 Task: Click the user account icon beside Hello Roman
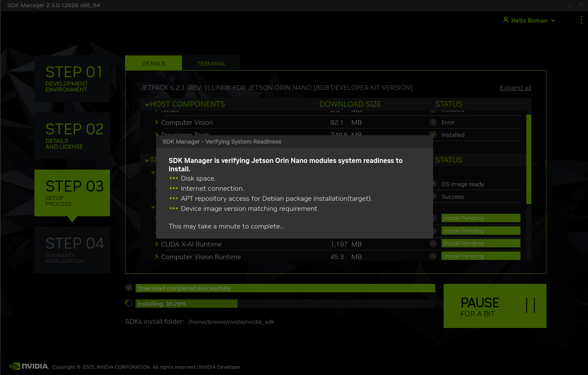click(506, 20)
